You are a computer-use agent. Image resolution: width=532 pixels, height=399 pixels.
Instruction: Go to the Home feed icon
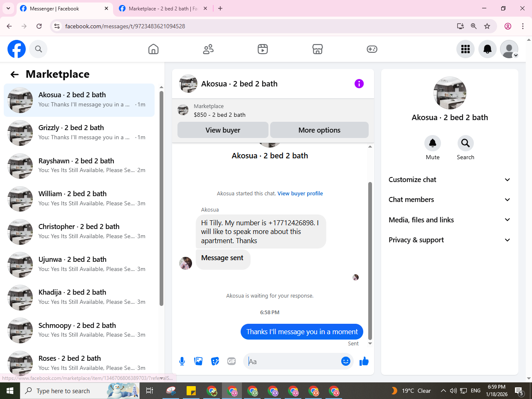pyautogui.click(x=153, y=49)
